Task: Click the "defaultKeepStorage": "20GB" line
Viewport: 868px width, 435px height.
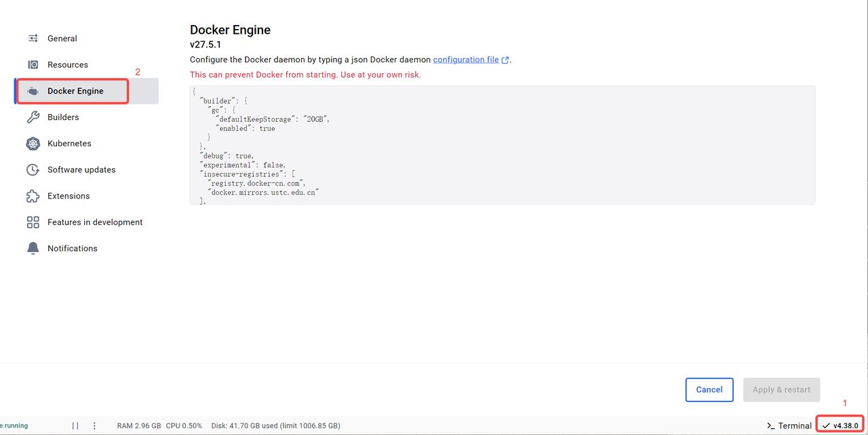Action: (x=272, y=119)
